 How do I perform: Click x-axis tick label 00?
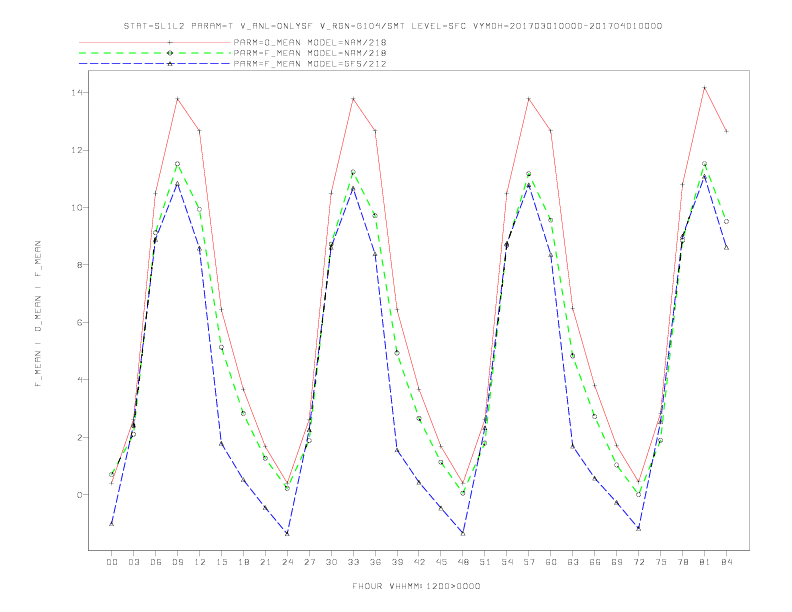click(x=112, y=562)
